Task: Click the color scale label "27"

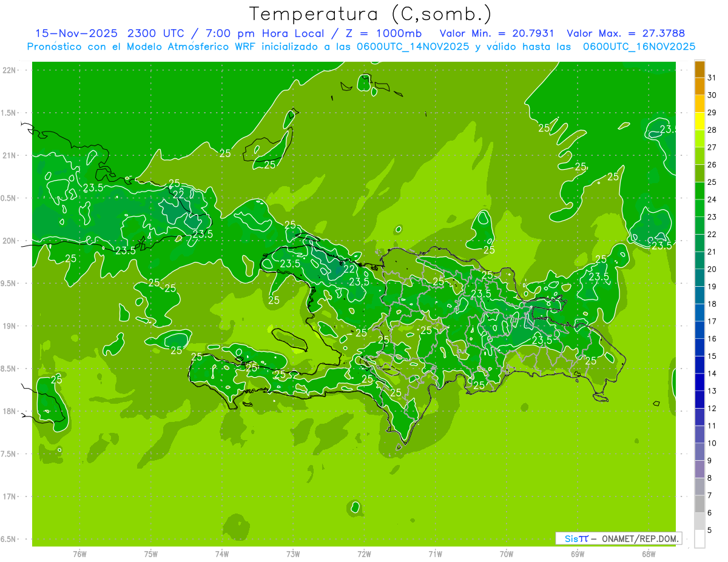Action: (712, 147)
